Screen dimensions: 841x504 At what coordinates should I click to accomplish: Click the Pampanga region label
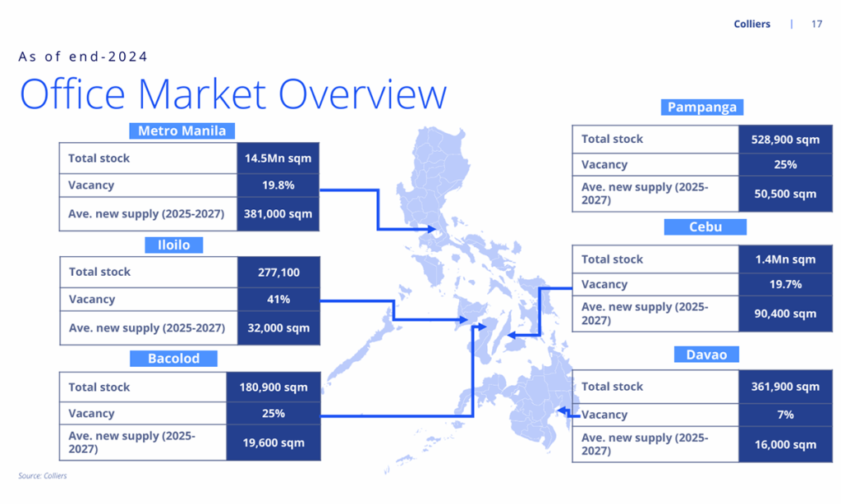701,108
